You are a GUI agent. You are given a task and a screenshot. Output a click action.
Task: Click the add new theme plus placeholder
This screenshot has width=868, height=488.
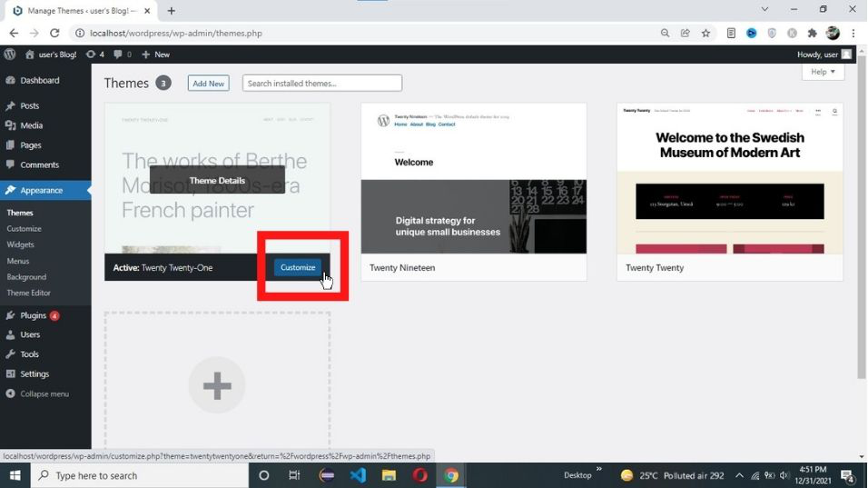click(x=217, y=384)
